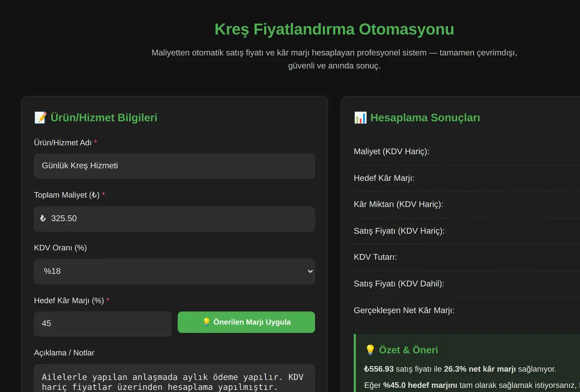This screenshot has width=580, height=392.
Task: Click the chart icon beside Hesaplama Sonuçları
Action: coord(360,117)
